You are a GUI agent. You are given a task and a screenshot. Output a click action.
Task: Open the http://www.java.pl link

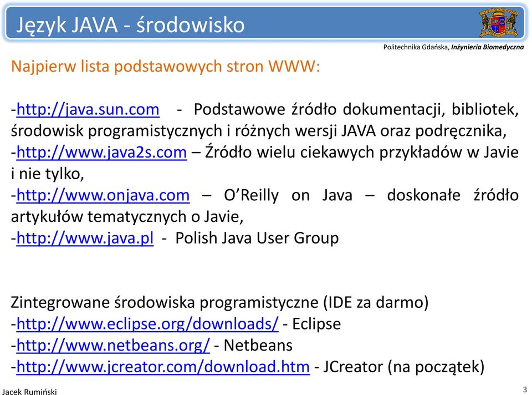[85, 238]
